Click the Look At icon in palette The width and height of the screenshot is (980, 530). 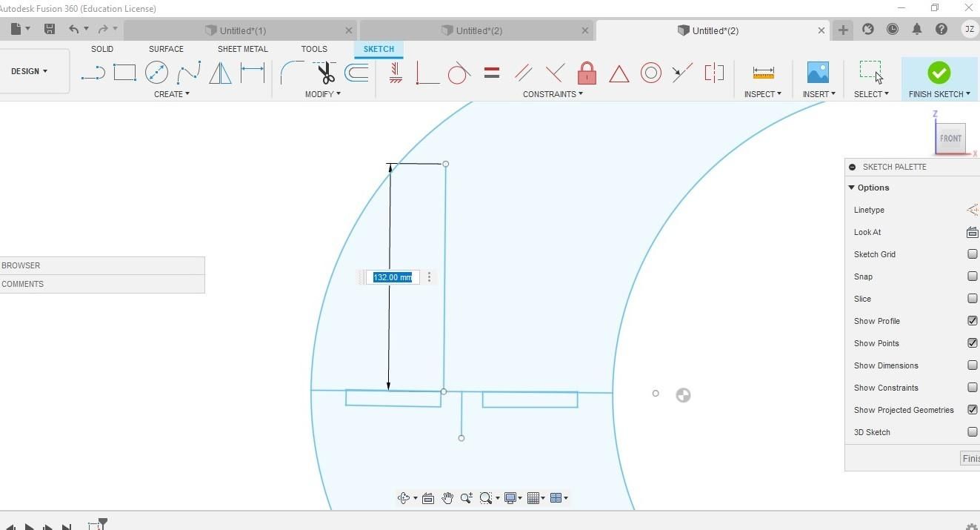pos(972,232)
